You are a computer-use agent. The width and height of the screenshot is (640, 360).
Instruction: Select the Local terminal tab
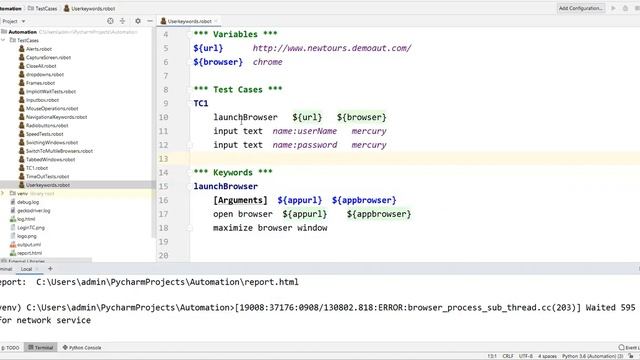coord(26,269)
